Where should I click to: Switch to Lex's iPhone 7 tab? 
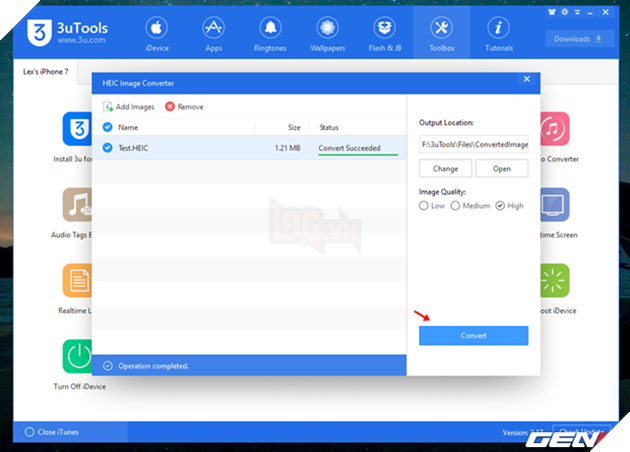[45, 72]
